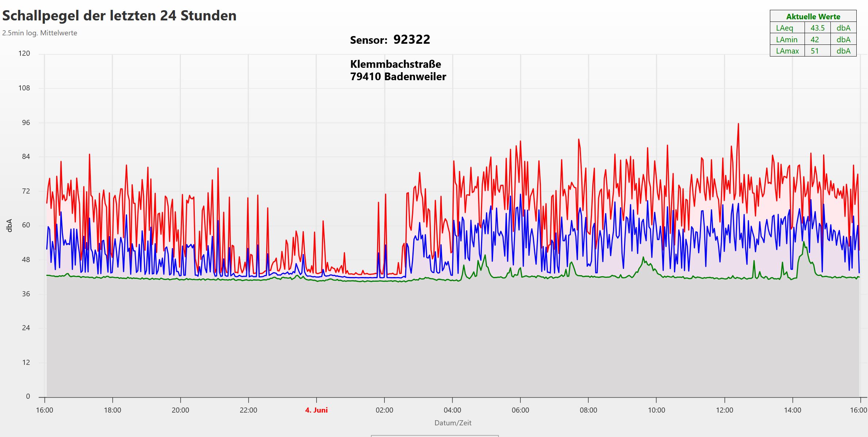Click the 20:00 time axis label

(x=181, y=410)
